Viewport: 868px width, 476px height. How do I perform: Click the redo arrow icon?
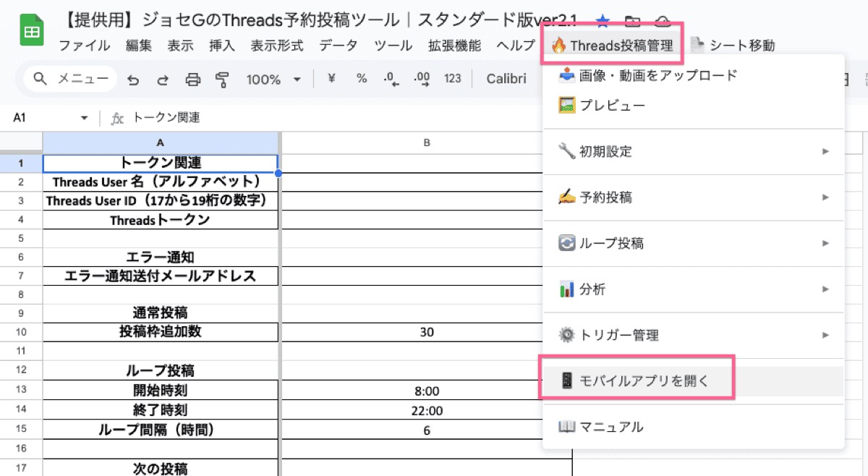(x=163, y=79)
